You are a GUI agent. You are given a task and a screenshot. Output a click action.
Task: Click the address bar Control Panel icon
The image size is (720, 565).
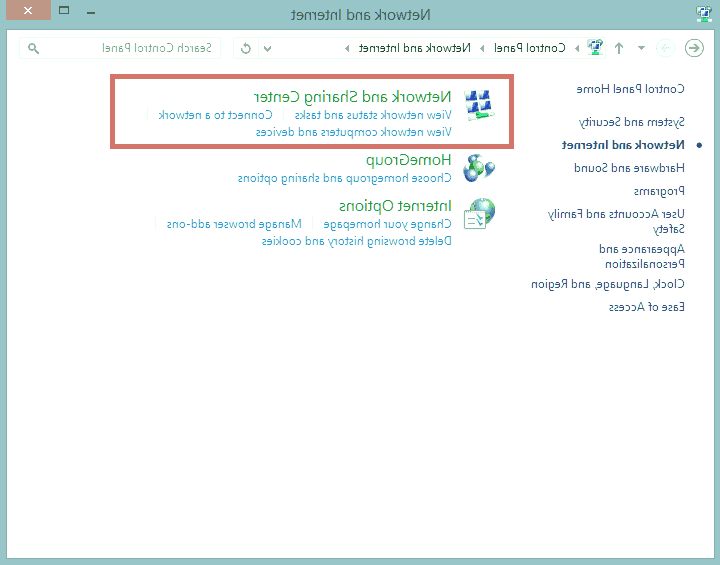tap(595, 48)
